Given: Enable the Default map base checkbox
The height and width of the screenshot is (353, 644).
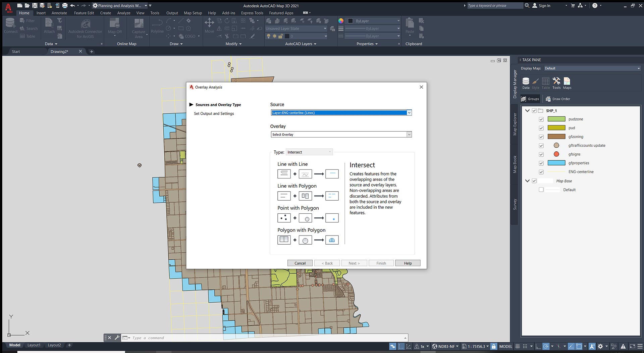Looking at the screenshot, I should tap(541, 190).
